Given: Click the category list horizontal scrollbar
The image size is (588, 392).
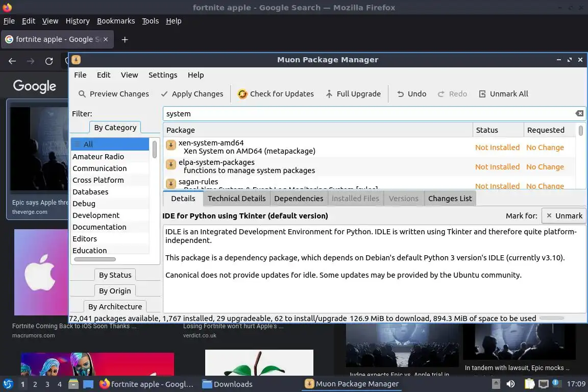Looking at the screenshot, I should click(x=95, y=259).
